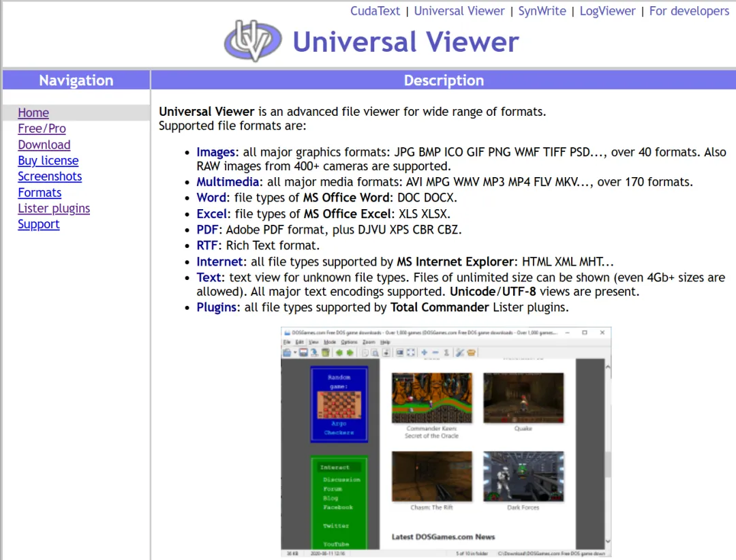Viewport: 736px width, 560px height.
Task: Visit the For developers link
Action: point(689,11)
